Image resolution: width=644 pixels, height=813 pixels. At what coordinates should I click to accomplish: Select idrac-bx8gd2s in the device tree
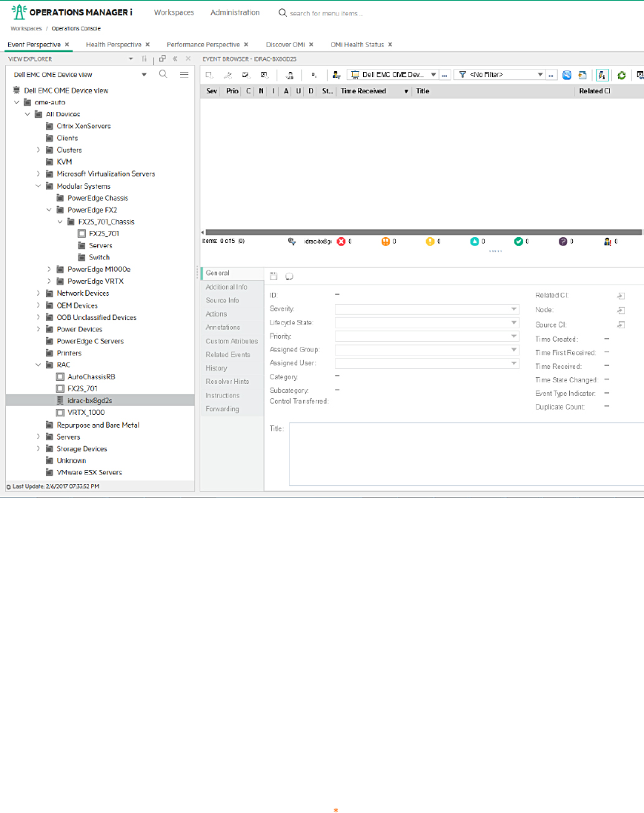coord(90,401)
